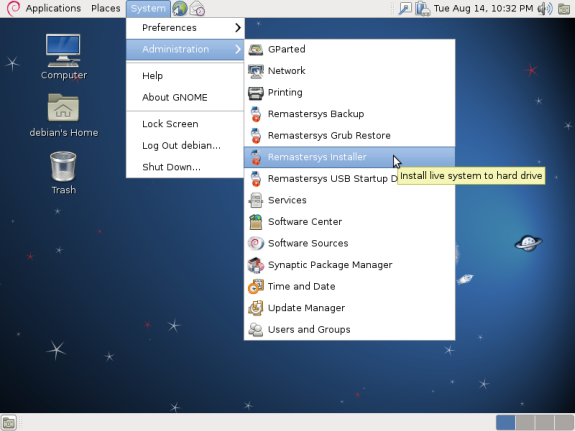This screenshot has height=431, width=575.
Task: Click the 'Remastersys Grub Restore' text
Action: (x=329, y=136)
